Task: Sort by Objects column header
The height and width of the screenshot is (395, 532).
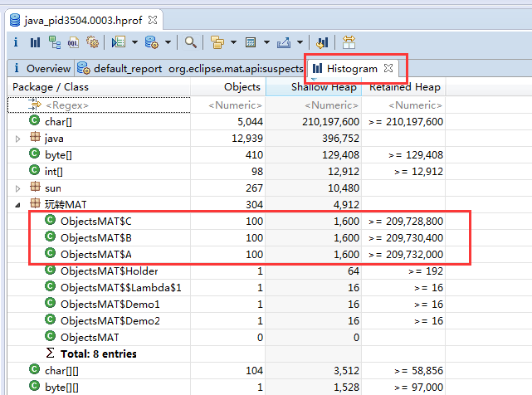Action: (228, 87)
